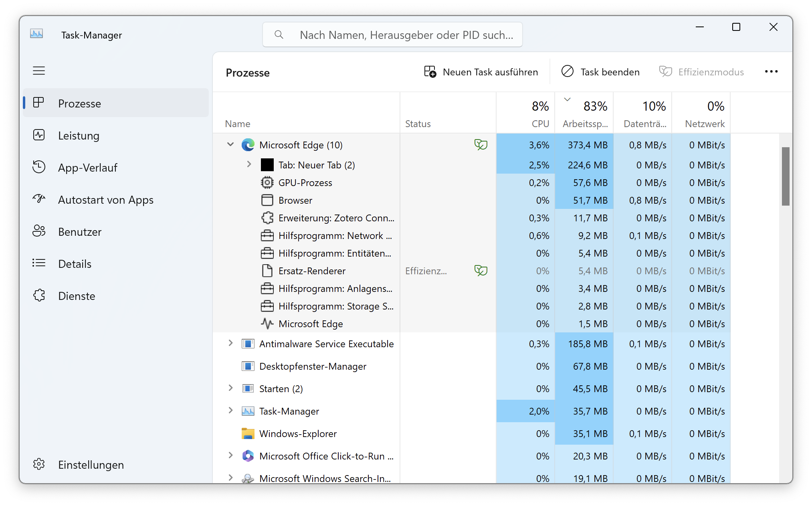The width and height of the screenshot is (812, 506).
Task: Open the Dienste tab
Action: click(x=116, y=296)
